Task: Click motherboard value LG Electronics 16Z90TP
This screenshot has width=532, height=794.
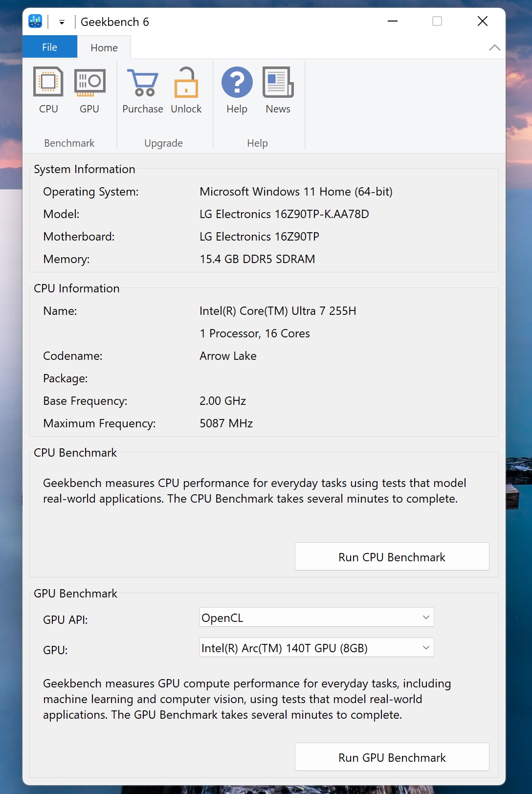Action: click(259, 237)
